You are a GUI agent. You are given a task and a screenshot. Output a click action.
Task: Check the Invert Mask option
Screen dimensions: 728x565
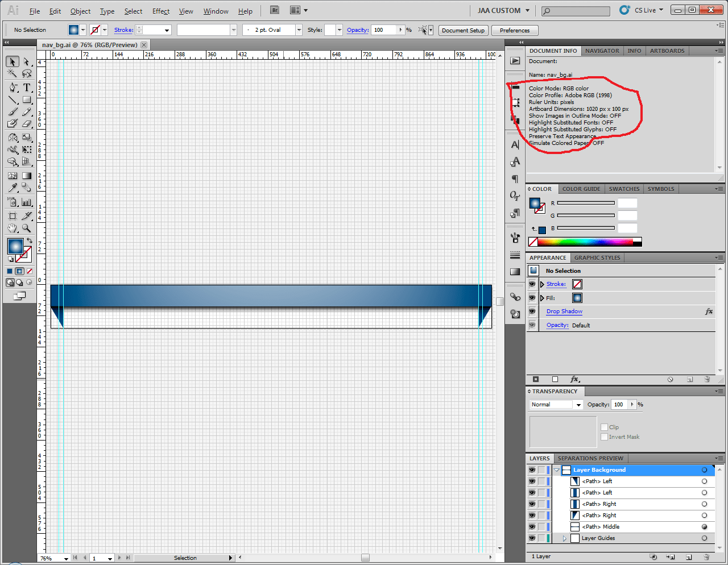point(604,437)
